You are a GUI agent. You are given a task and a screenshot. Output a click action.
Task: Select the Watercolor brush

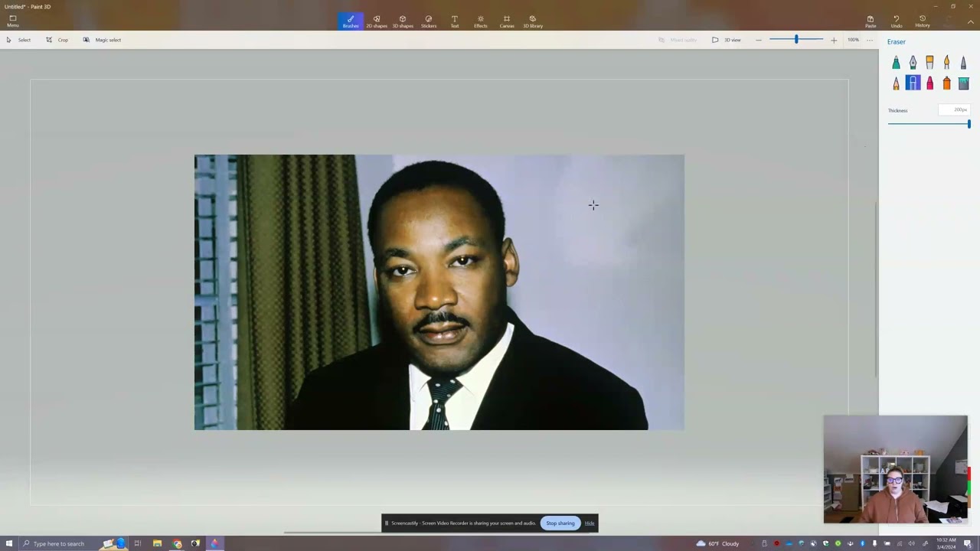tap(946, 62)
